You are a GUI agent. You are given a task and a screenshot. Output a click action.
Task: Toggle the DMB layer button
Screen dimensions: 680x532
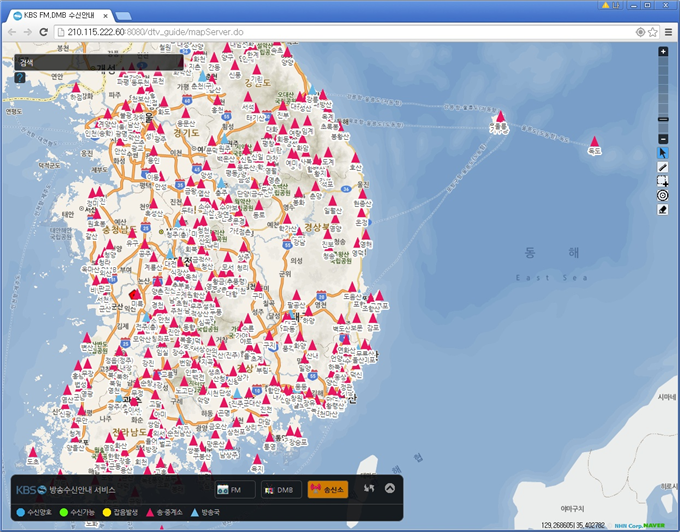(282, 490)
